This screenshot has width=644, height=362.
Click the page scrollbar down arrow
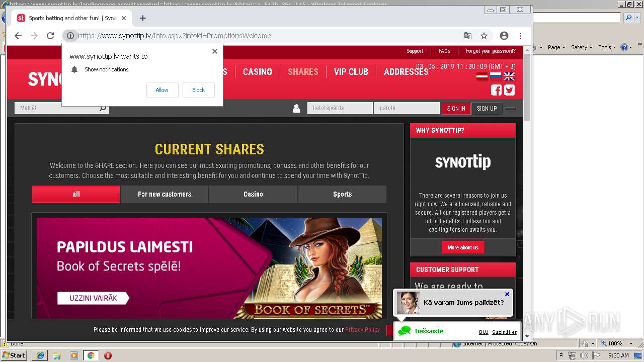tap(527, 336)
